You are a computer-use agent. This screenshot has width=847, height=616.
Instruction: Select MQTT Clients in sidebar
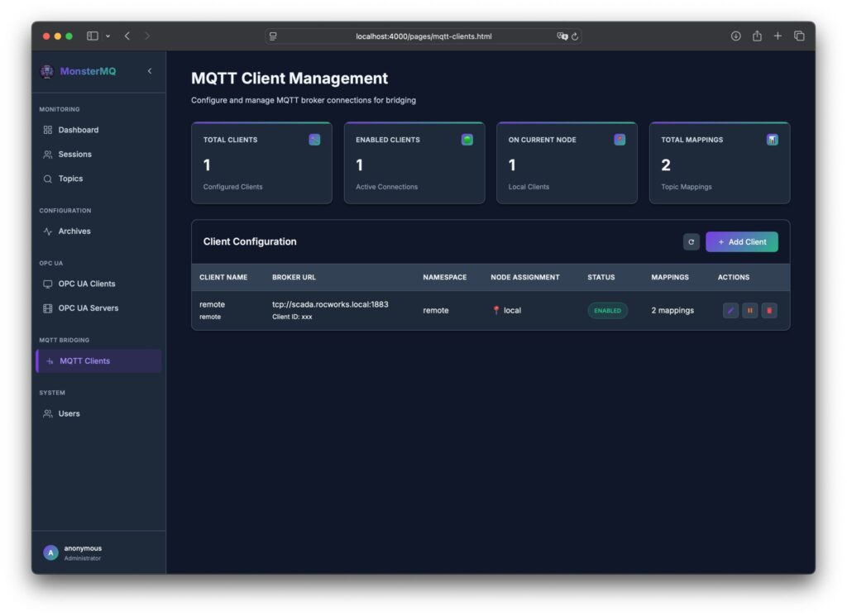84,361
